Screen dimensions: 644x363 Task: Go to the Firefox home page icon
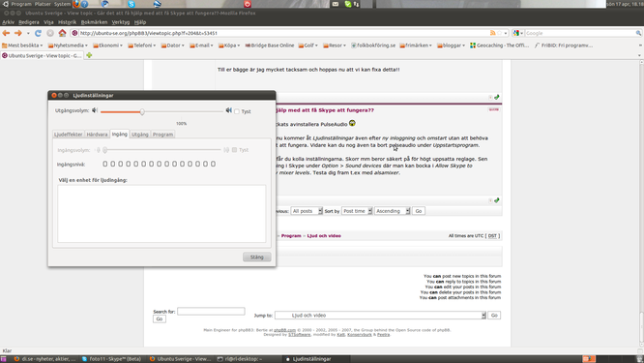tap(62, 33)
